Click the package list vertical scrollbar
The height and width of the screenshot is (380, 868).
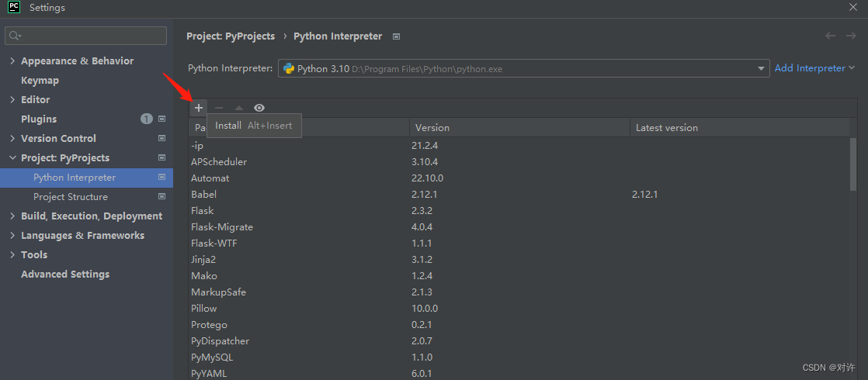coord(853,164)
